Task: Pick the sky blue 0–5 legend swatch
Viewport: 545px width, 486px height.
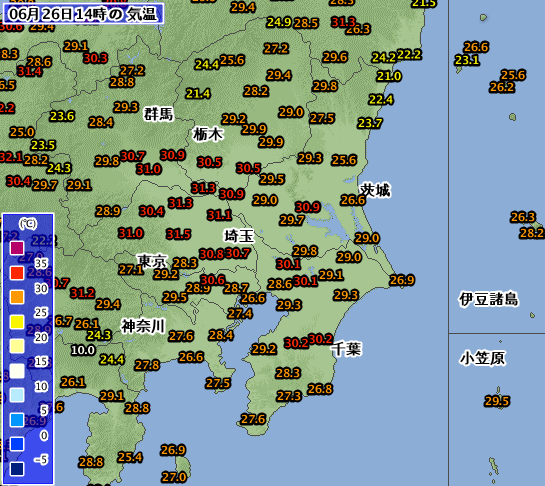Action: tap(17, 420)
